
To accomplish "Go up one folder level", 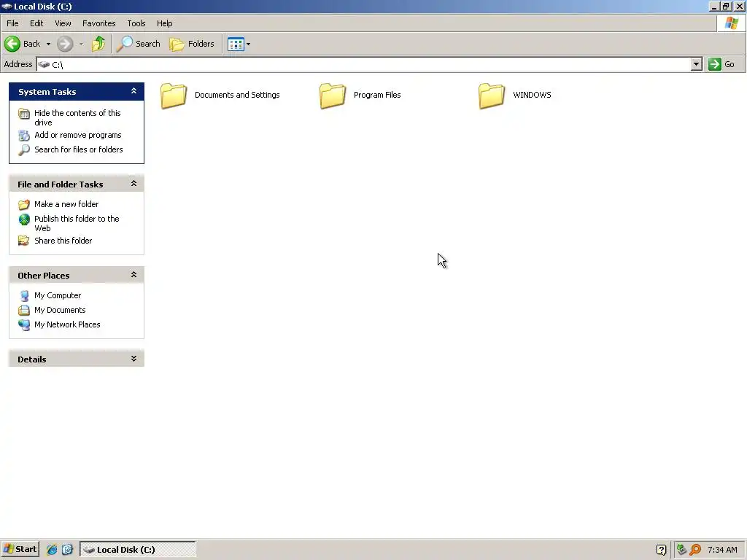I will 98,44.
